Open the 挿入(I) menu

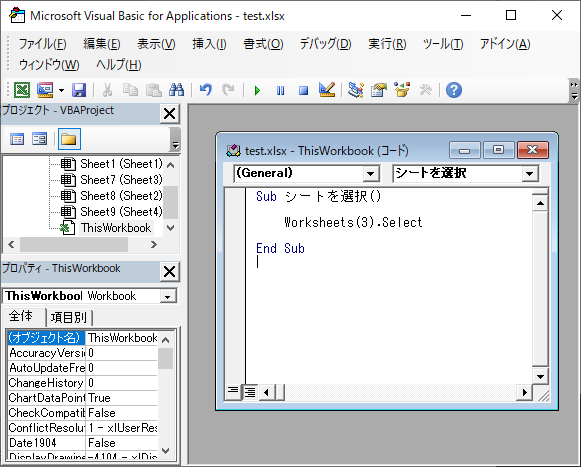point(209,44)
